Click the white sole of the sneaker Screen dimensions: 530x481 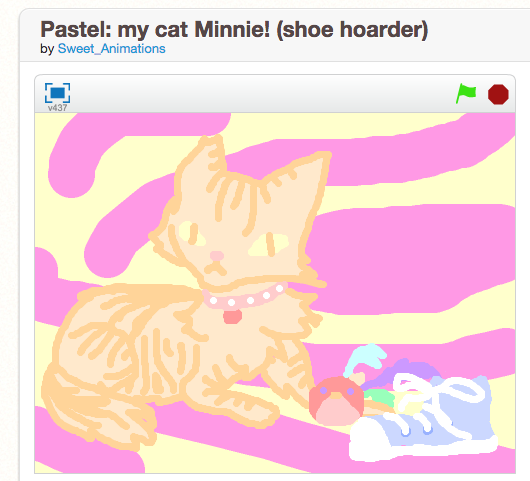point(423,448)
